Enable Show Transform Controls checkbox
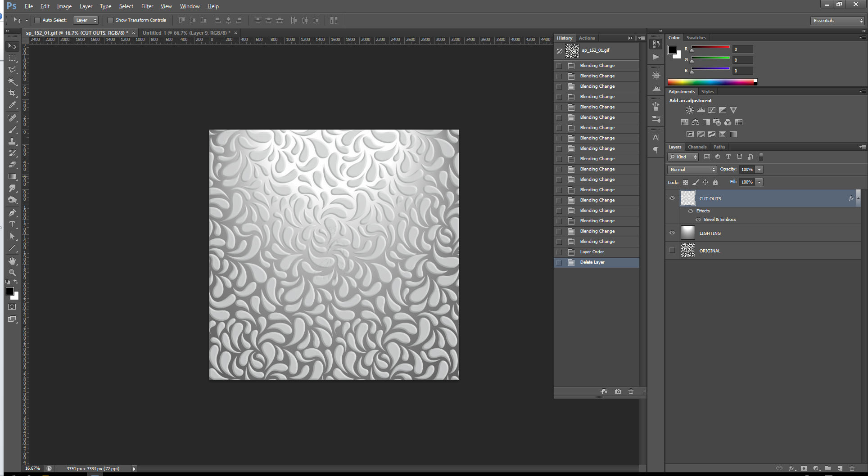Viewport: 868px width, 476px height. (110, 20)
